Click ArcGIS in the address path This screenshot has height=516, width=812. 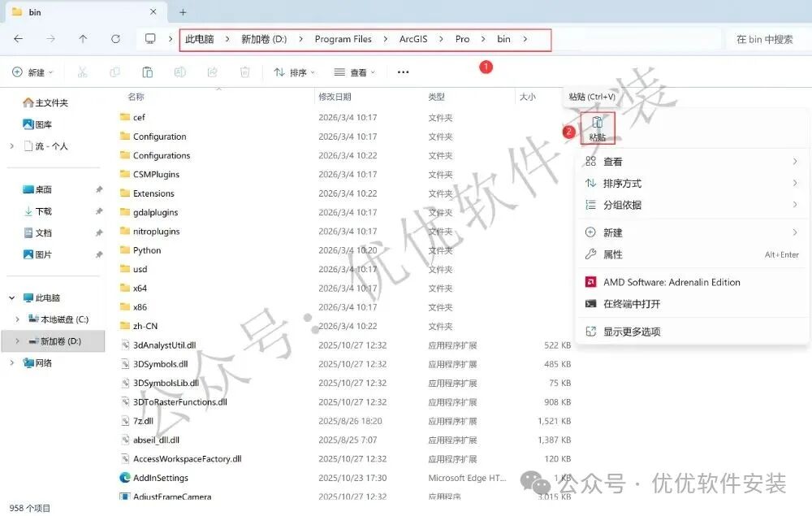click(413, 39)
